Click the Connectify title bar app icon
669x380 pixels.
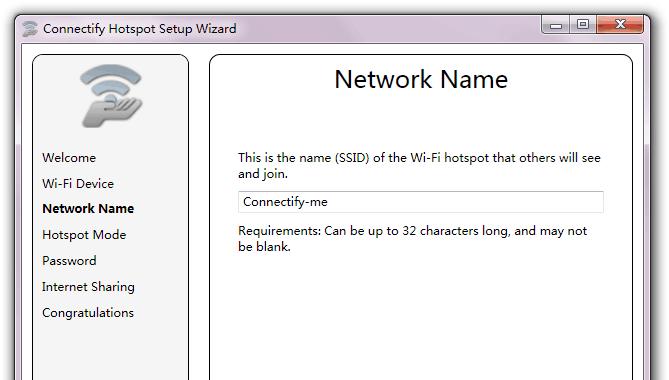pyautogui.click(x=29, y=29)
